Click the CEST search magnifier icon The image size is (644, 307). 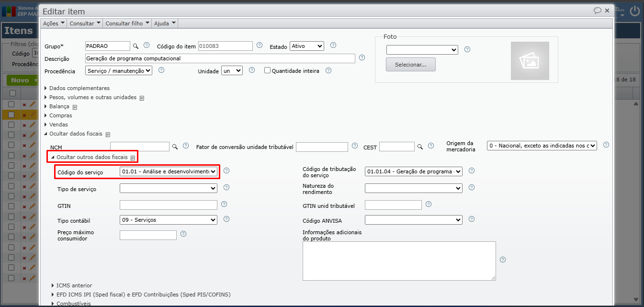(420, 147)
